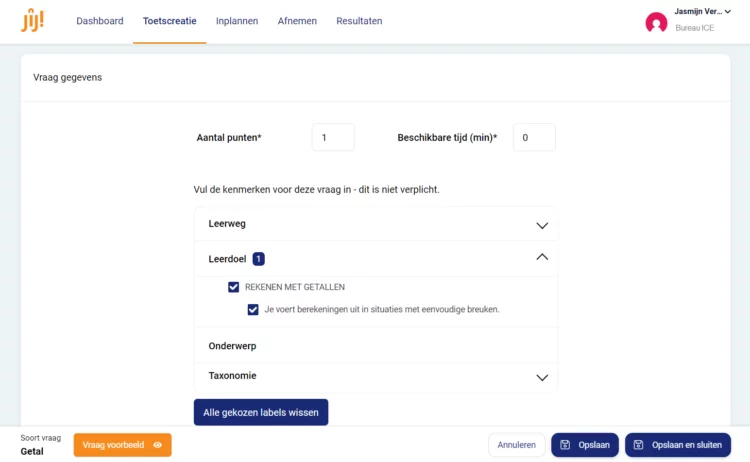Image resolution: width=750 pixels, height=462 pixels.
Task: Expand the Leerweg section chevron
Action: (x=542, y=225)
